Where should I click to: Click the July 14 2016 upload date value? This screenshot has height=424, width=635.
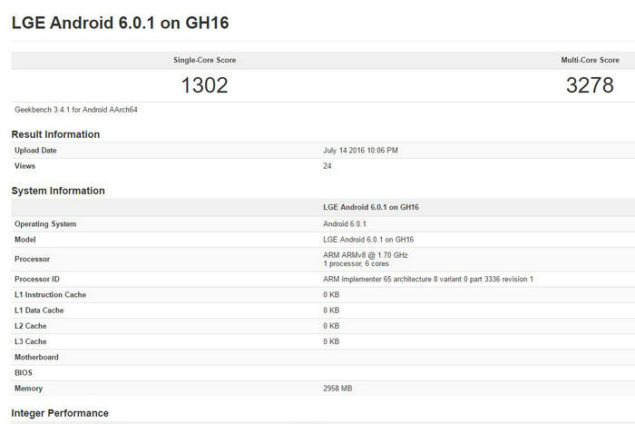(361, 150)
